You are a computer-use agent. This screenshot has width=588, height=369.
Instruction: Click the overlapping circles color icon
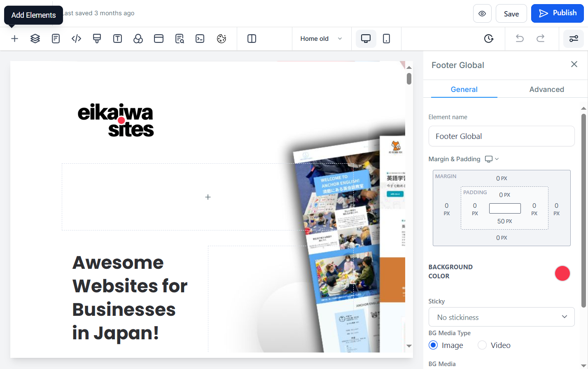tap(138, 39)
